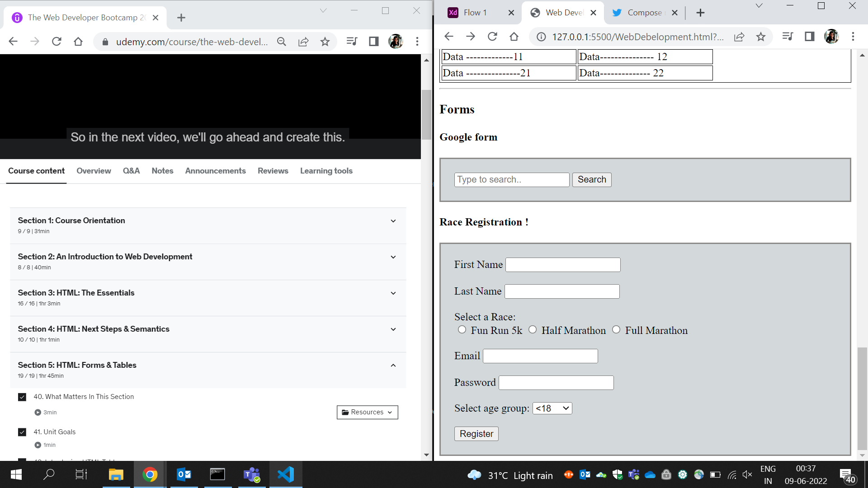Click the Register button
The image size is (868, 488).
pyautogui.click(x=476, y=434)
